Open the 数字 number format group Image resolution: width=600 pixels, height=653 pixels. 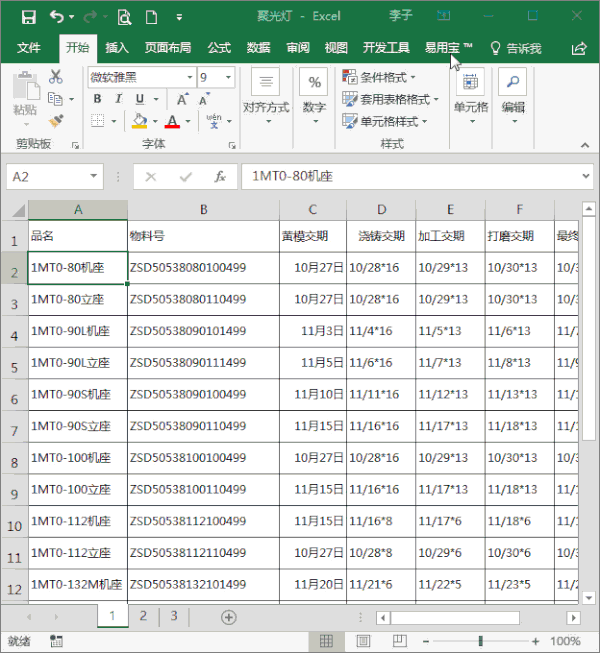(x=314, y=97)
